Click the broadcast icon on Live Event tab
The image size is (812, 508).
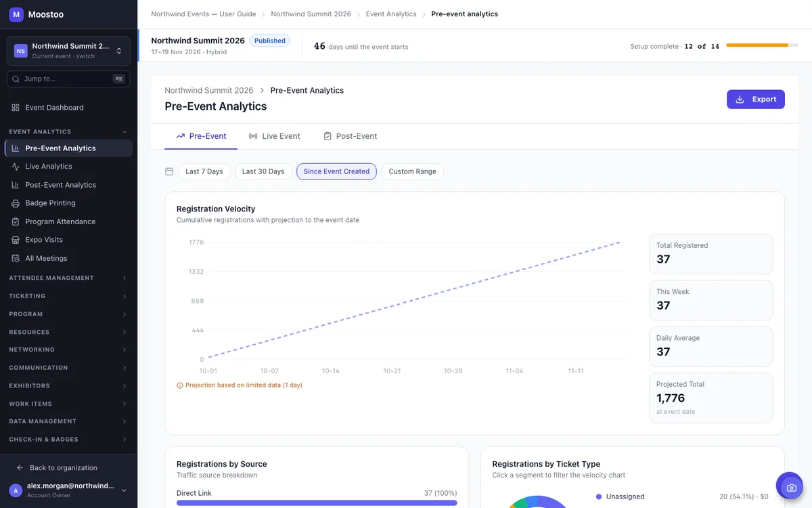pyautogui.click(x=253, y=136)
